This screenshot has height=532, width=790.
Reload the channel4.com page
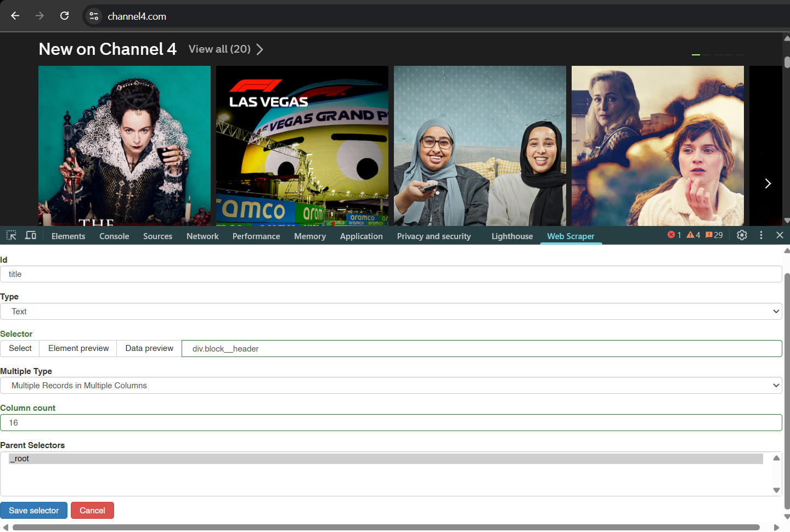65,16
